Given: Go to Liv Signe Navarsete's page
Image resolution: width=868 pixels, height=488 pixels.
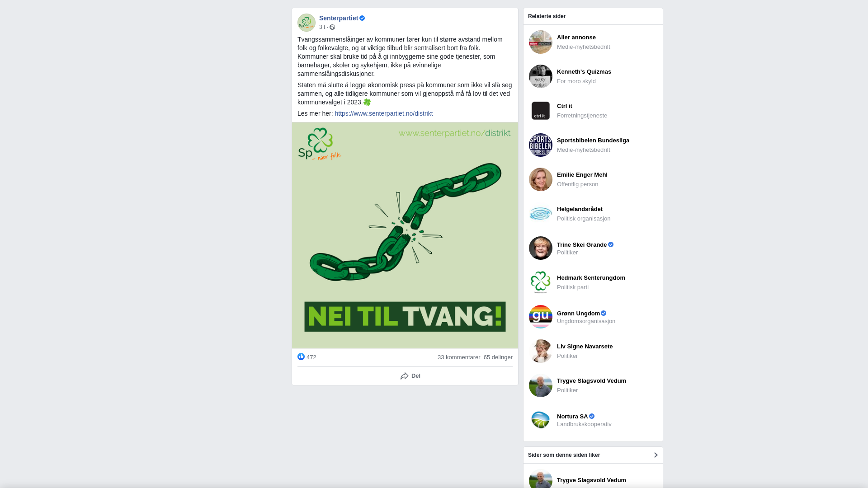Looking at the screenshot, I should pyautogui.click(x=585, y=347).
